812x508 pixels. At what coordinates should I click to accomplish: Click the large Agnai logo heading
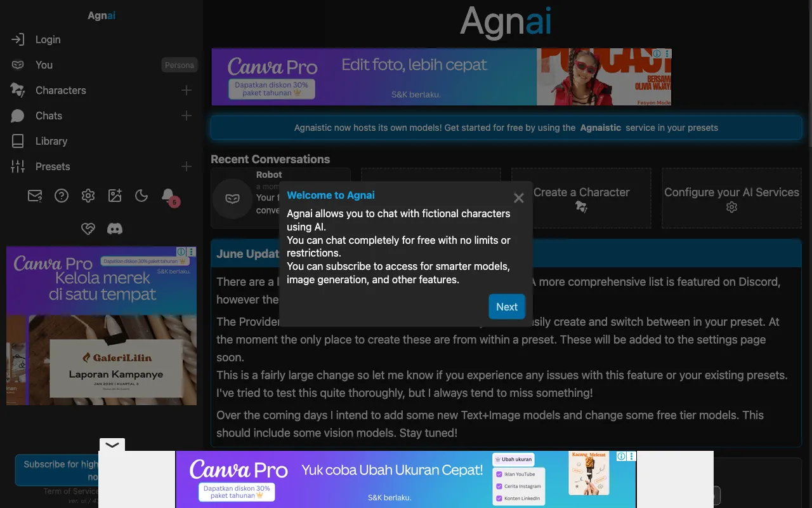[506, 22]
